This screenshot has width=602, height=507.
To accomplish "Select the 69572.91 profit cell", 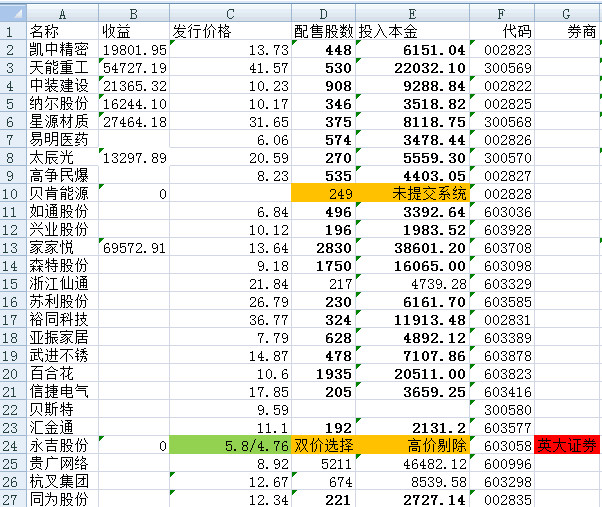I will [134, 248].
